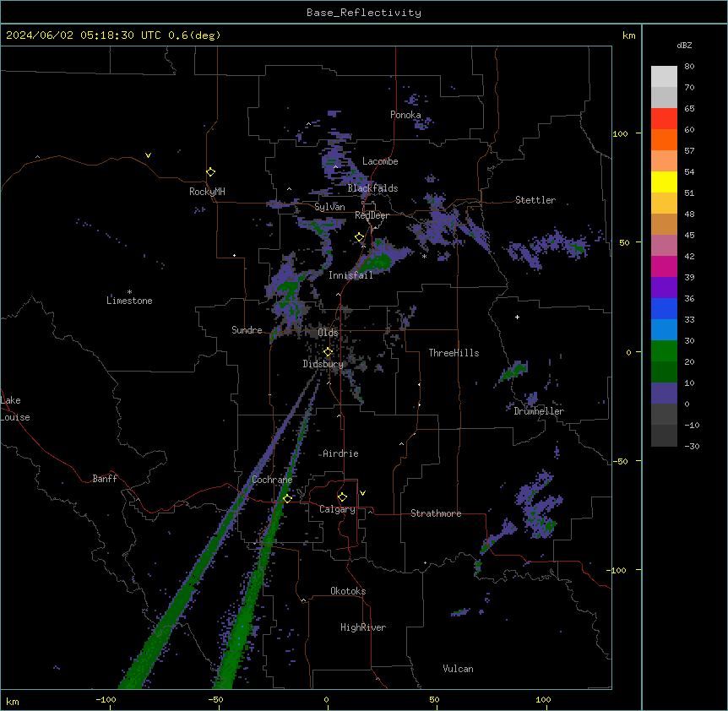The image size is (728, 711).
Task: Click the Limestone label
Action: [129, 301]
